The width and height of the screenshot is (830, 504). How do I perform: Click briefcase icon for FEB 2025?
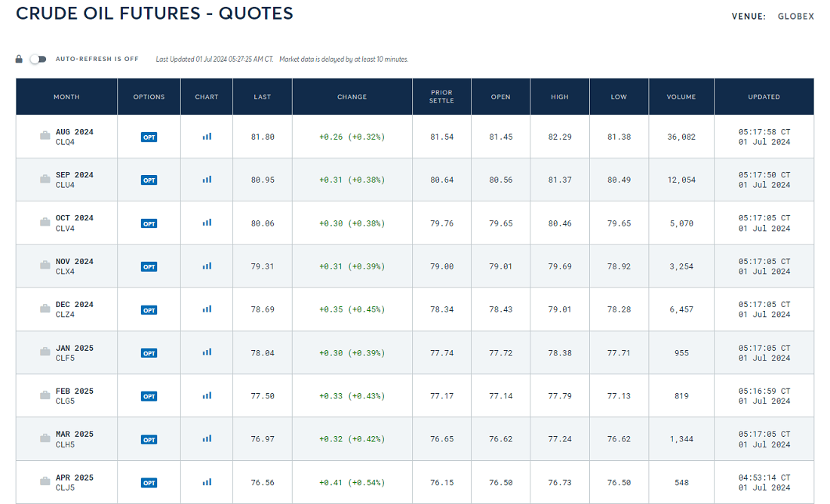coord(45,395)
